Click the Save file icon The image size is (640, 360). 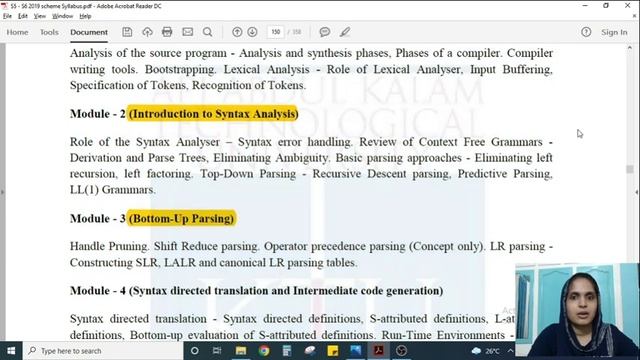click(127, 32)
